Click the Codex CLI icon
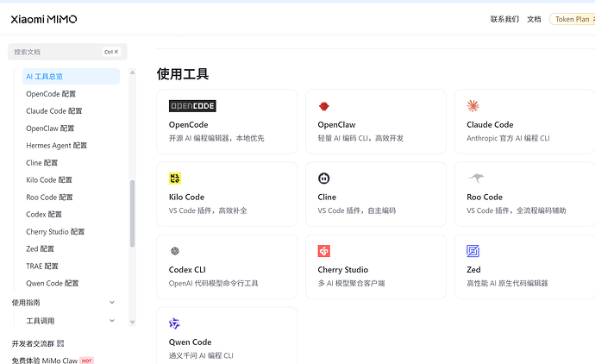This screenshot has width=595, height=364. tap(175, 251)
